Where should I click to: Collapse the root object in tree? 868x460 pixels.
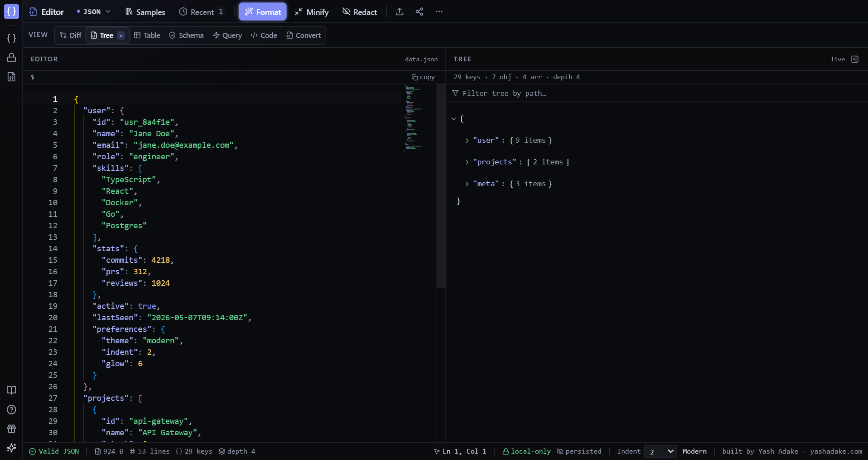coord(454,119)
